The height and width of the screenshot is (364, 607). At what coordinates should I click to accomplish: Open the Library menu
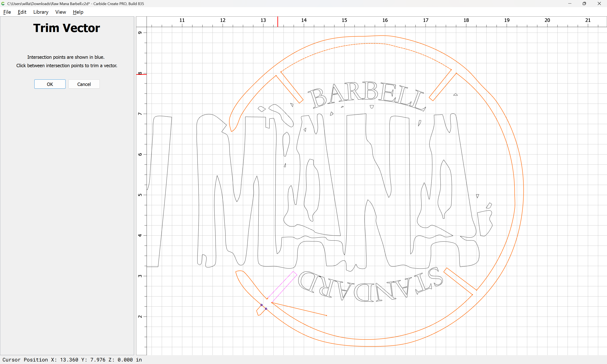41,12
